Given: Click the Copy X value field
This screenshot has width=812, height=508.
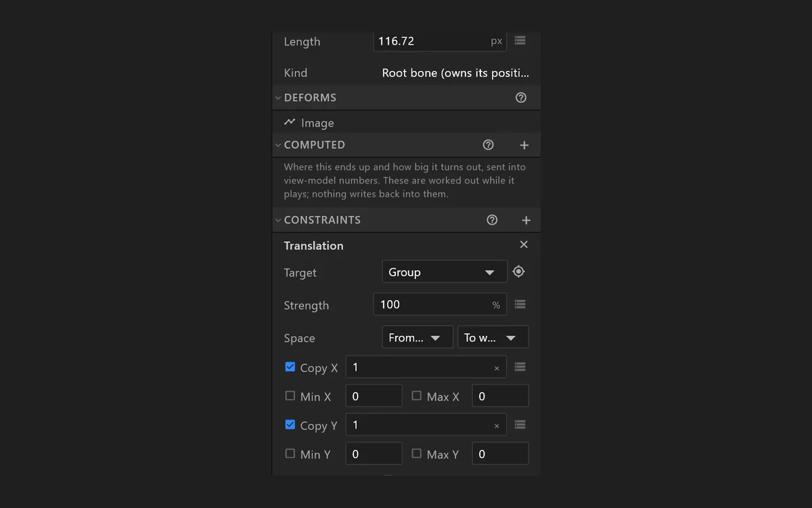Looking at the screenshot, I should point(426,367).
